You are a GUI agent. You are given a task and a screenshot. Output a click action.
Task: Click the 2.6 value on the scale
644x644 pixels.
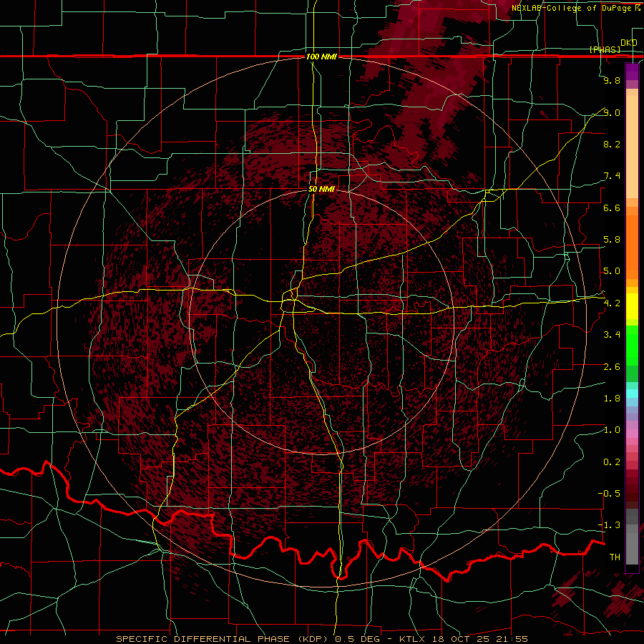point(612,367)
